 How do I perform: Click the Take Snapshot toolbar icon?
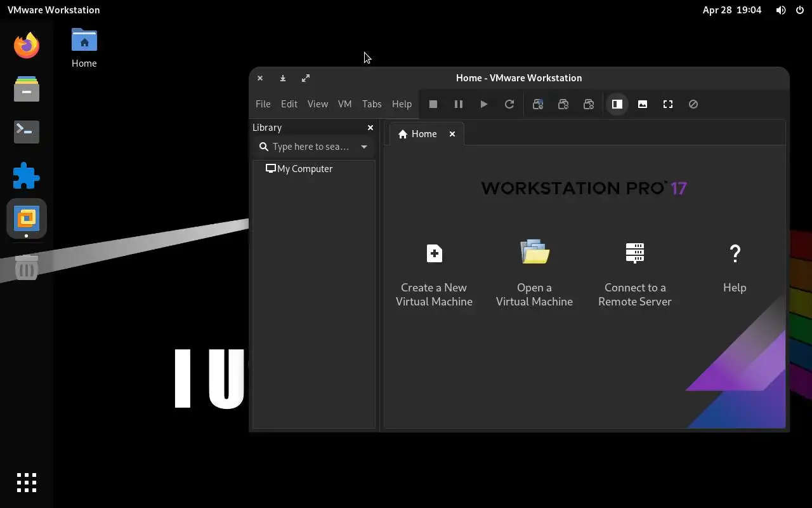tap(538, 104)
